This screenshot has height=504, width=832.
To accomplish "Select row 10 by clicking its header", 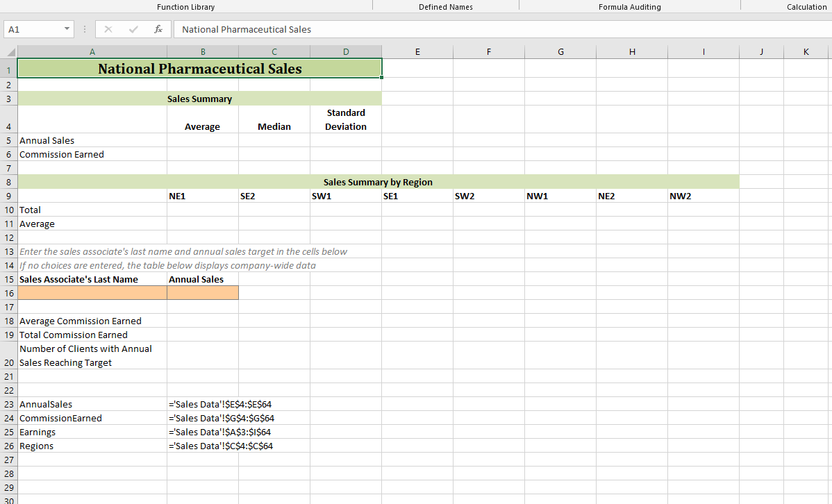I will point(8,210).
